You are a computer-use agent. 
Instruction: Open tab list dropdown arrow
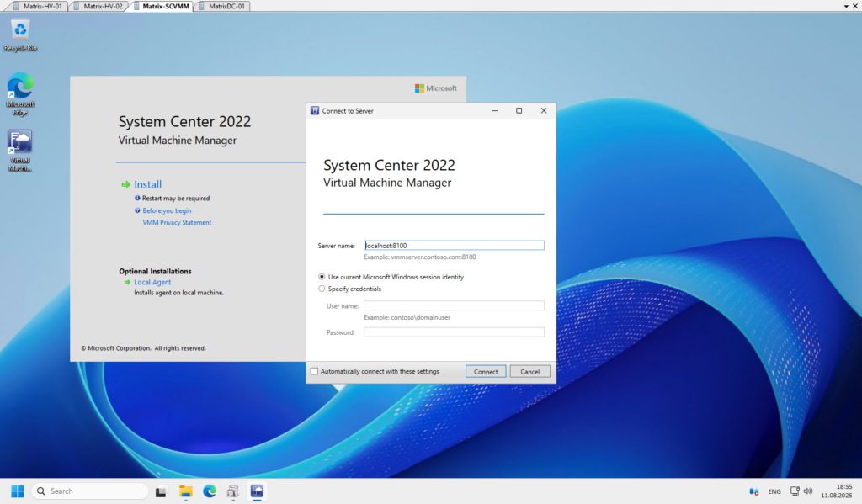point(846,6)
